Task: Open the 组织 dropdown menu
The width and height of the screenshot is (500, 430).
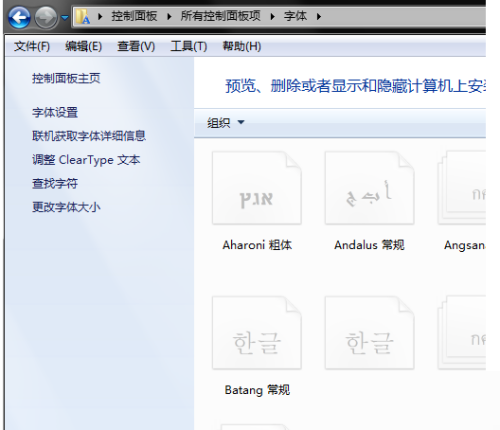Action: [x=226, y=123]
